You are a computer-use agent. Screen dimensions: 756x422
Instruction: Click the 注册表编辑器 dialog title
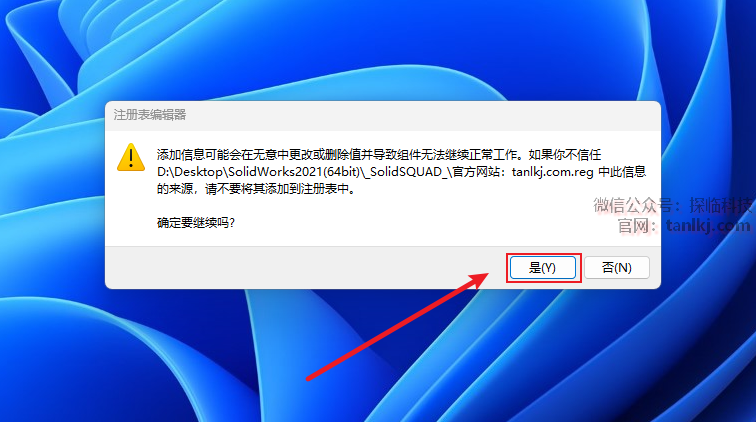[150, 115]
